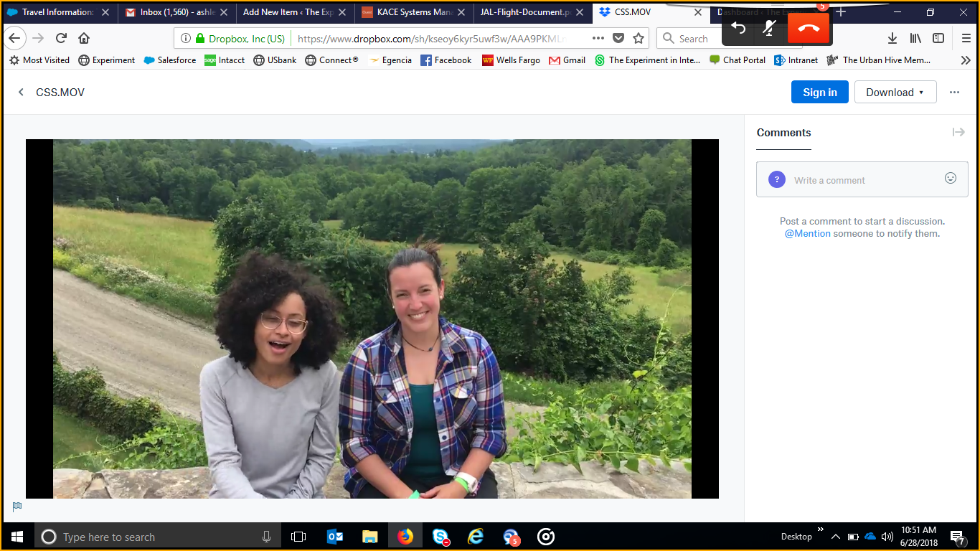Screen dimensions: 980x551
Task: Open the emoji picker in the comment box
Action: (x=951, y=179)
